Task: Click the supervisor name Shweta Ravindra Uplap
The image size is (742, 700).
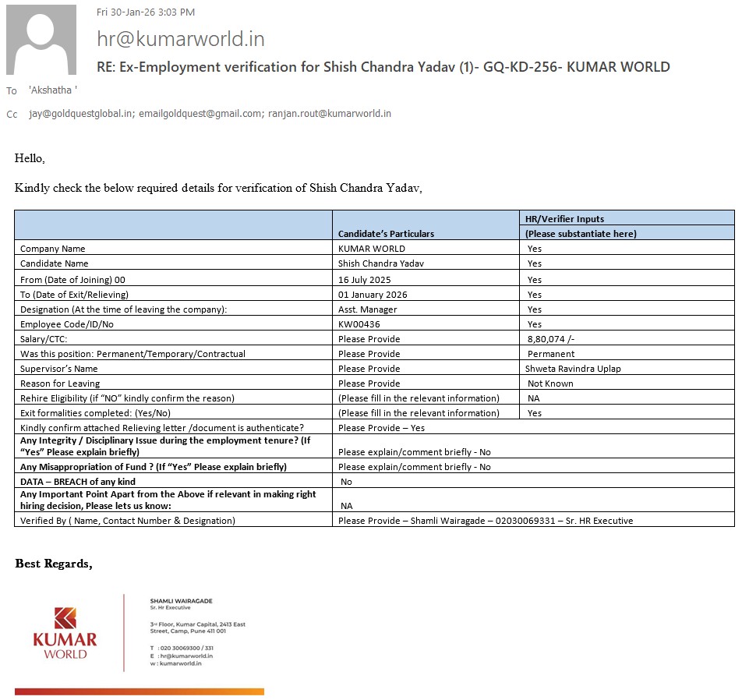Action: 574,369
